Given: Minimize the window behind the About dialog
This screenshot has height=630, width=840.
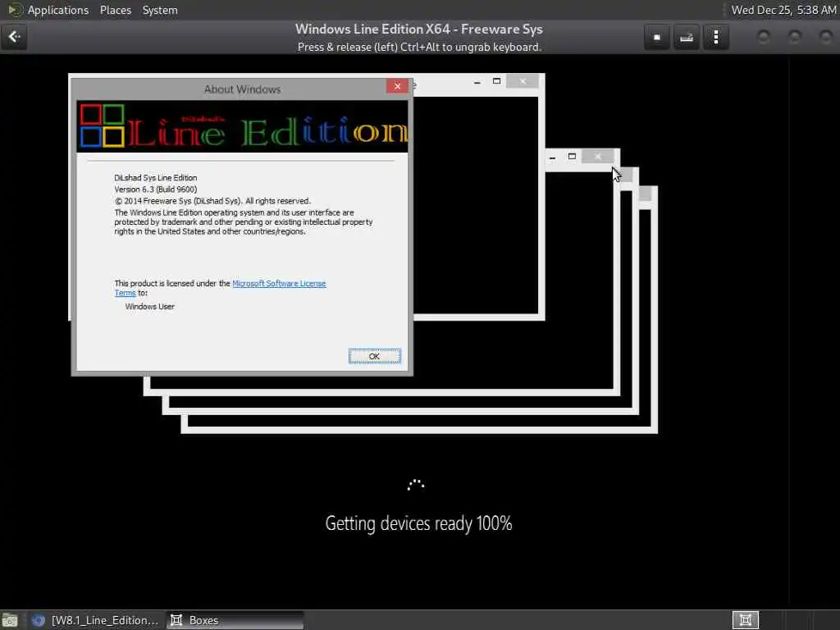Looking at the screenshot, I should [477, 82].
